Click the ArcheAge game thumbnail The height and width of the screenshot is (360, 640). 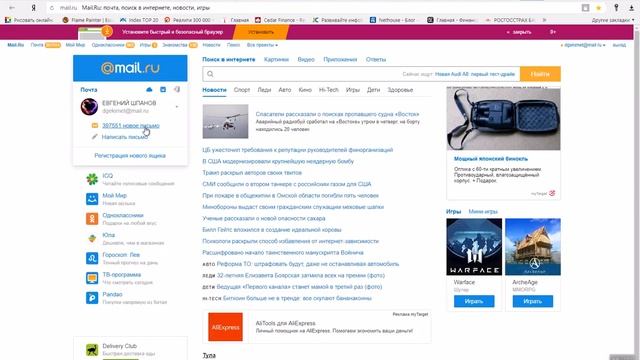(x=533, y=247)
